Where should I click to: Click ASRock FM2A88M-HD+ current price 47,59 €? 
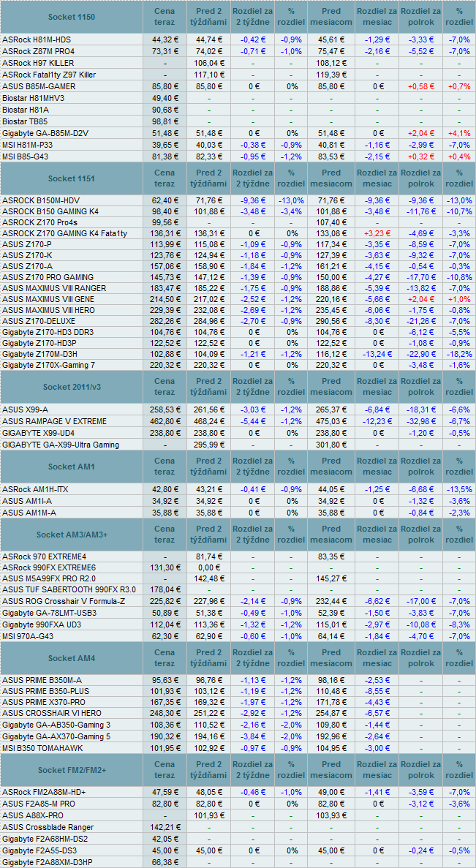click(165, 793)
